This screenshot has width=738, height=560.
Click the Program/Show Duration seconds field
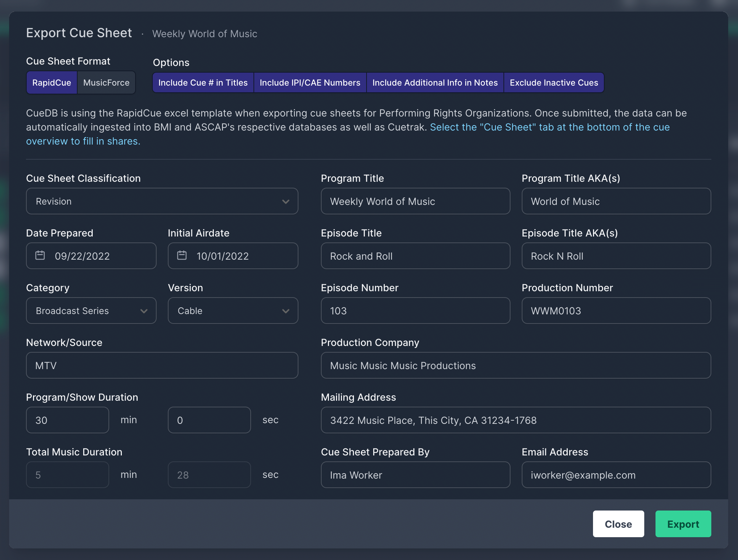[x=210, y=420]
